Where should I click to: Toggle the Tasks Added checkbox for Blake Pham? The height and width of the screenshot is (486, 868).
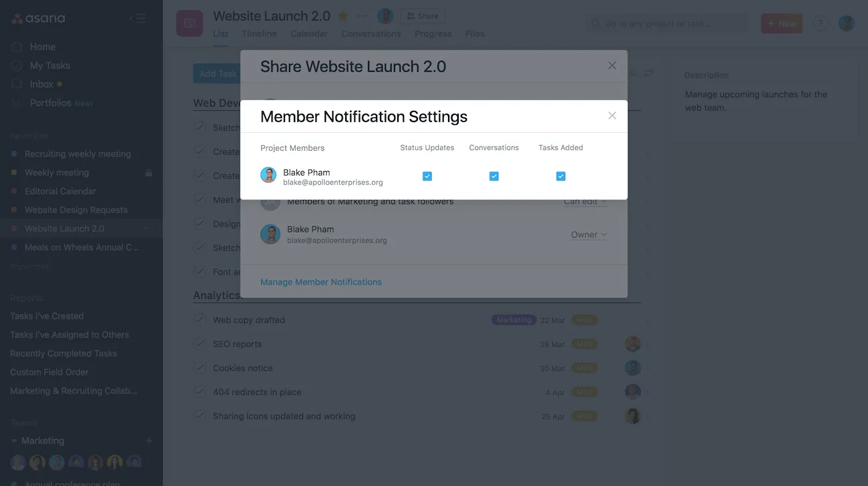tap(560, 176)
